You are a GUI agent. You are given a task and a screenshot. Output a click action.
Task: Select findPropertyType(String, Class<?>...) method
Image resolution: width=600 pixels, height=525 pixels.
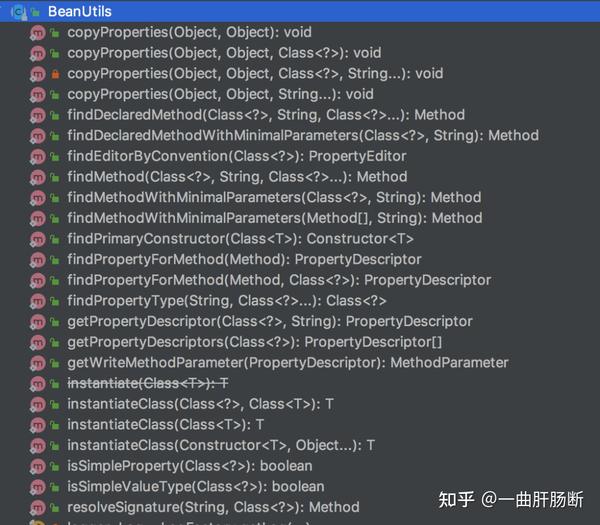[226, 301]
